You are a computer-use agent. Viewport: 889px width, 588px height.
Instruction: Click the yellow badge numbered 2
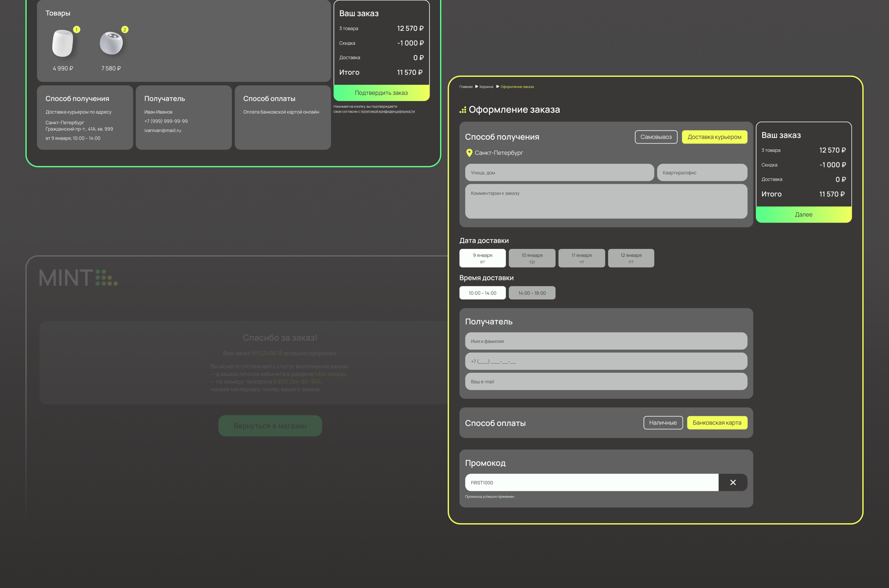(125, 30)
